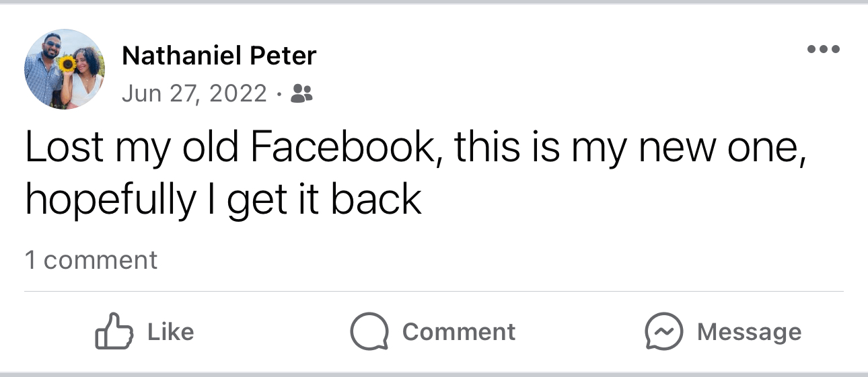Click the thumbs-up Like icon
Screen dimensions: 868x377
coord(111,331)
